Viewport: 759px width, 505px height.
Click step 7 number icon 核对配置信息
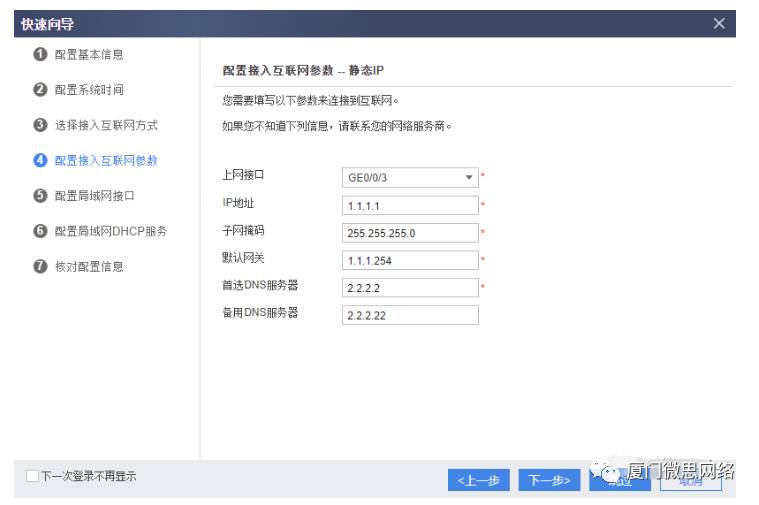(40, 266)
